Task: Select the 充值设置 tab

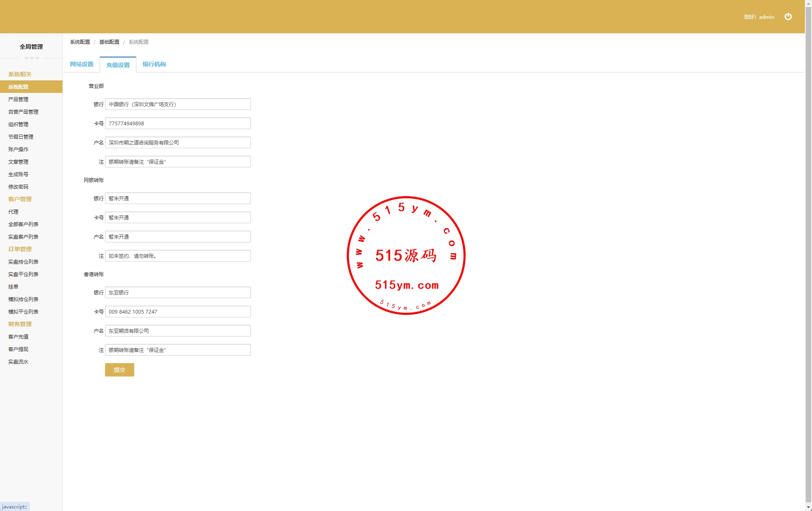Action: (x=118, y=65)
